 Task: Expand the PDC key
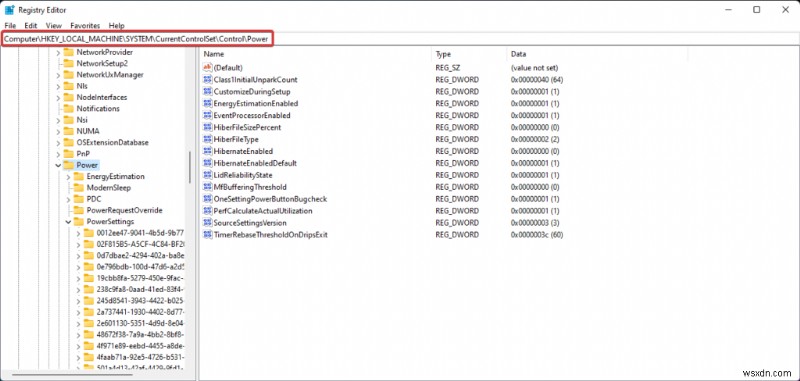pos(68,199)
